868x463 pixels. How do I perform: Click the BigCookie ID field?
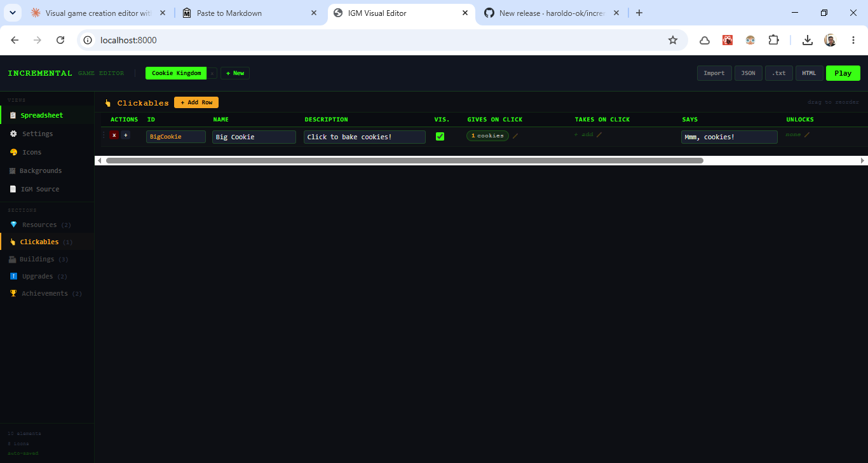click(176, 137)
